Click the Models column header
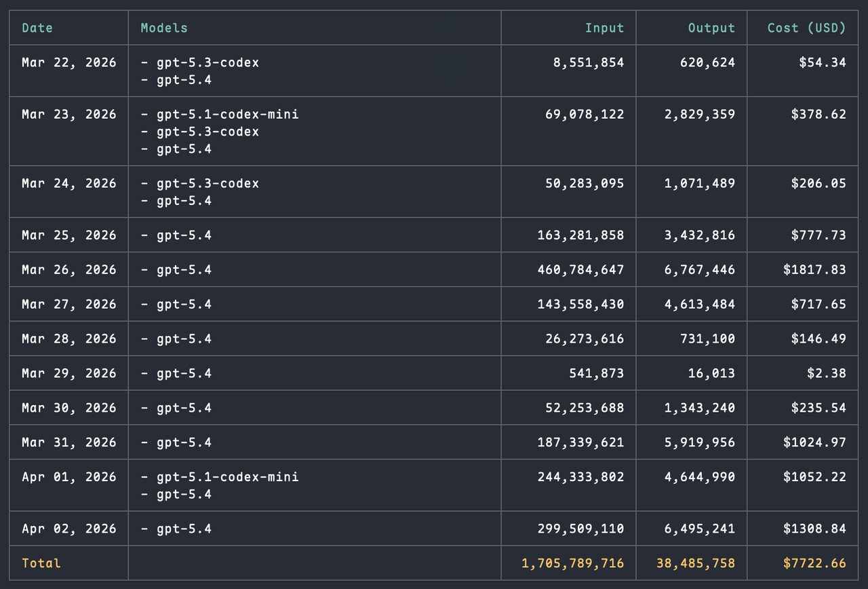This screenshot has width=868, height=589. tap(164, 28)
